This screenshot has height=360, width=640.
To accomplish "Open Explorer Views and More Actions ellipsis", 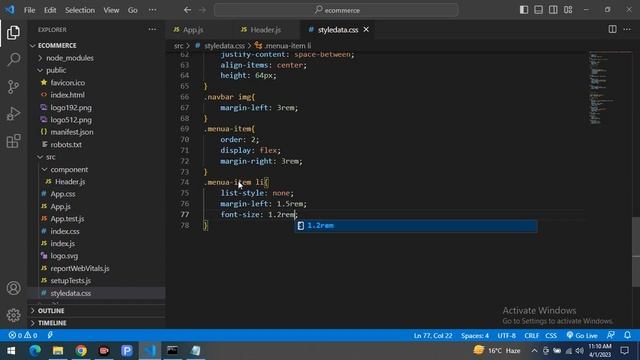I will [x=152, y=29].
